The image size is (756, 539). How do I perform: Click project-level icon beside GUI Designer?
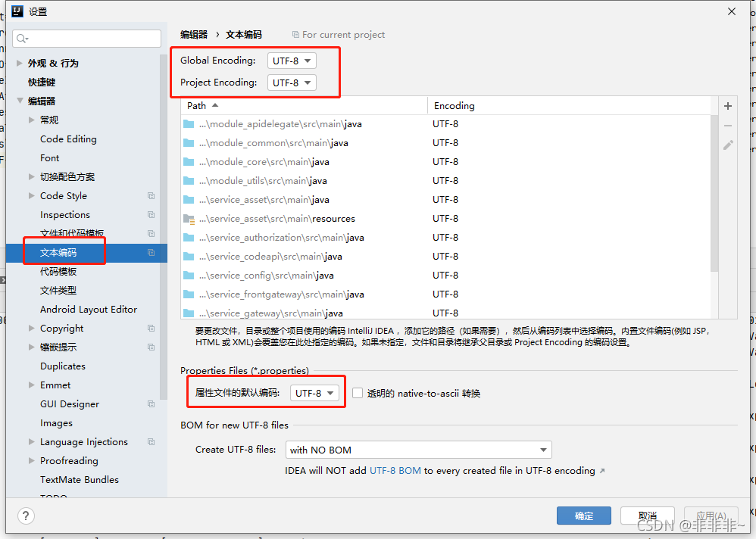pyautogui.click(x=151, y=404)
